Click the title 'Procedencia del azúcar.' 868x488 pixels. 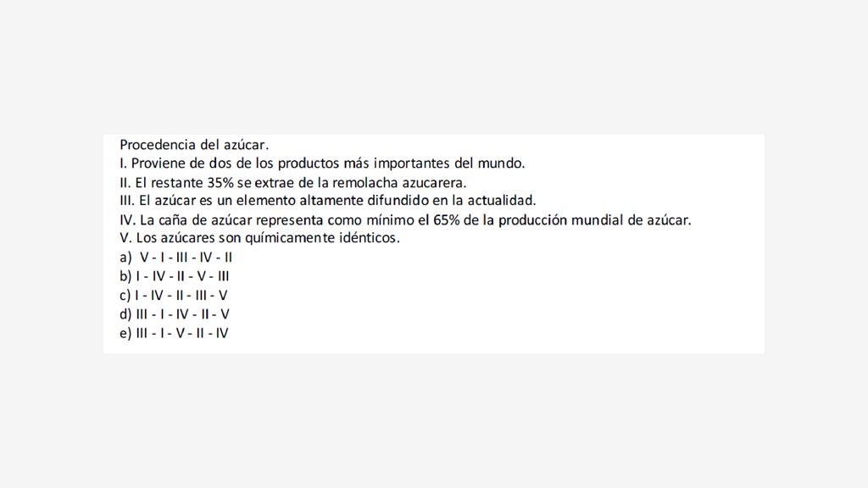click(194, 145)
